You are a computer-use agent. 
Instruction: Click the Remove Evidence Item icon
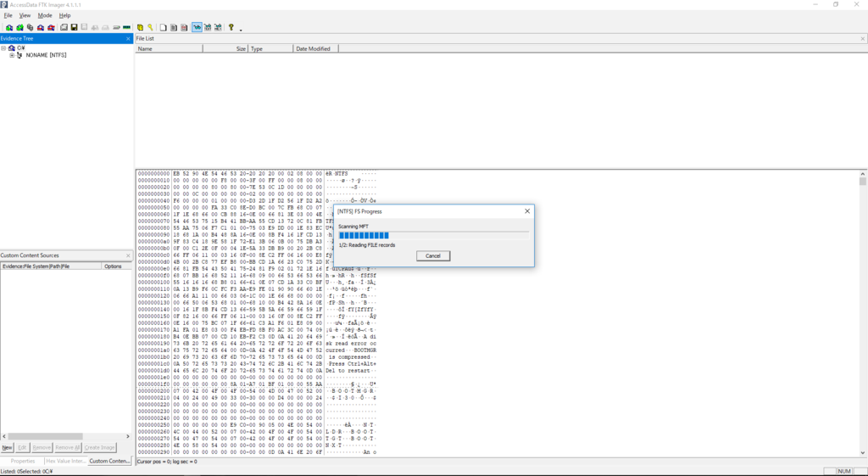tap(41, 27)
